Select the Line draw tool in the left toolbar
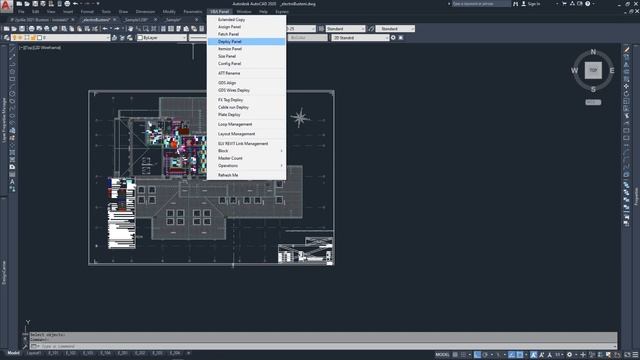The image size is (640, 360). [12, 49]
